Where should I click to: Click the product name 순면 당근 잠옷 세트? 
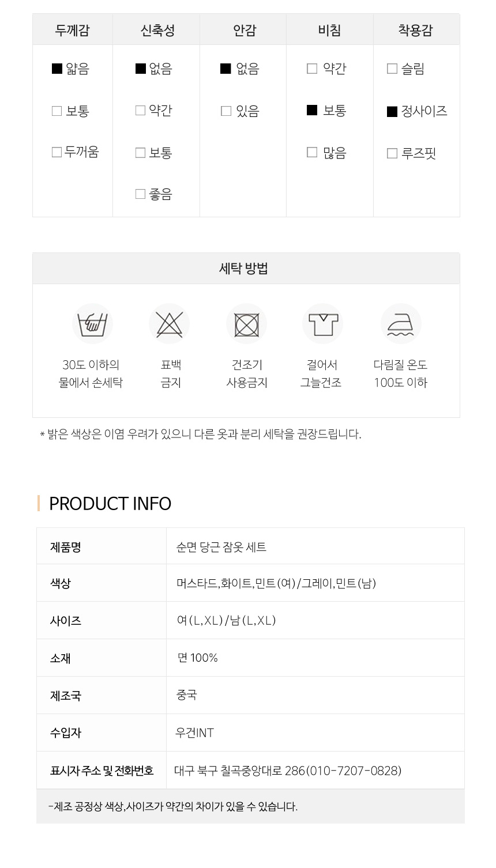coord(221,547)
